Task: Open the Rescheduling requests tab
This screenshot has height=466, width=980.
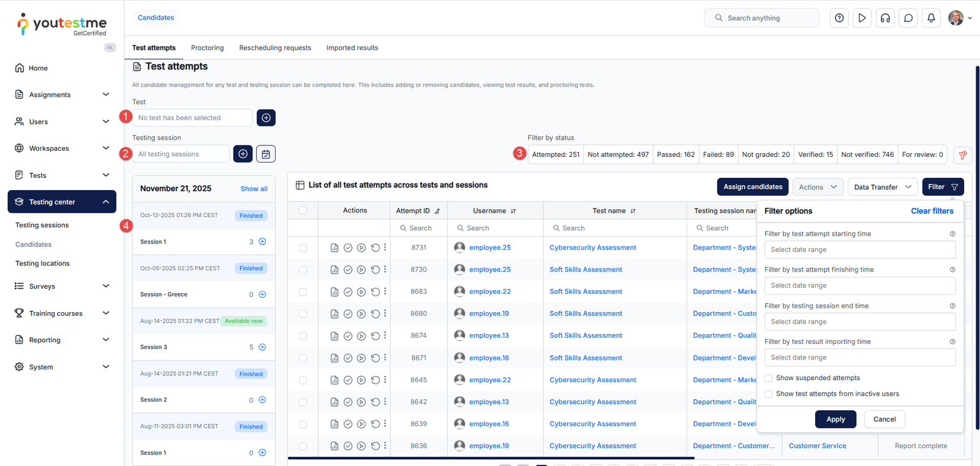Action: click(275, 48)
